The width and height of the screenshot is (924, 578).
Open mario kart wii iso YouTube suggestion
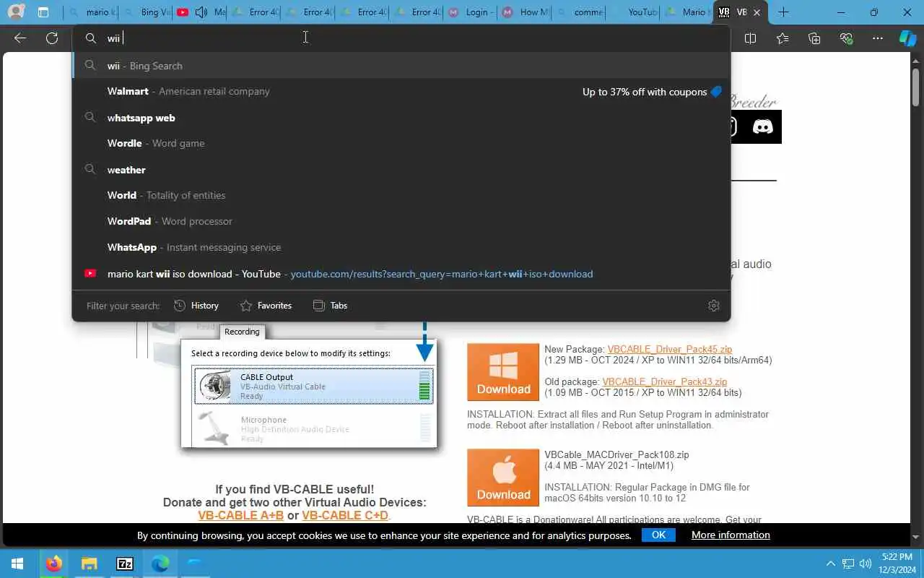[401, 274]
